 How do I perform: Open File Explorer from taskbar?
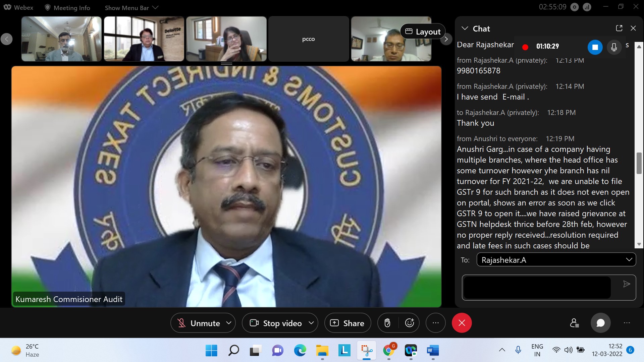coord(322,351)
